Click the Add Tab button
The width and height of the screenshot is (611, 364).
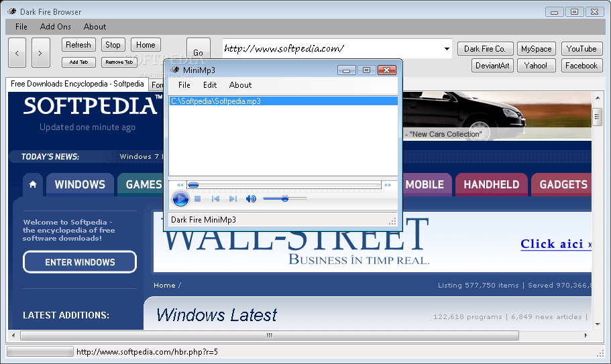[x=78, y=62]
